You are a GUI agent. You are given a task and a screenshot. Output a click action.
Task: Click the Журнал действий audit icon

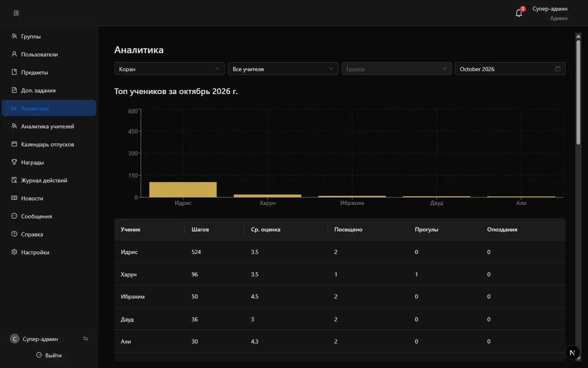pyautogui.click(x=14, y=180)
